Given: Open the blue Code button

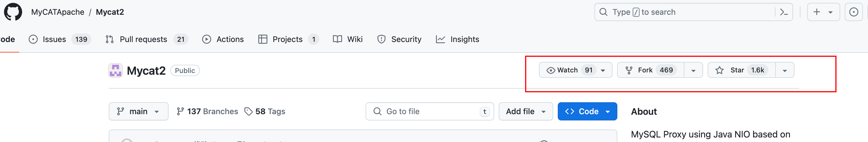Looking at the screenshot, I should click(587, 111).
